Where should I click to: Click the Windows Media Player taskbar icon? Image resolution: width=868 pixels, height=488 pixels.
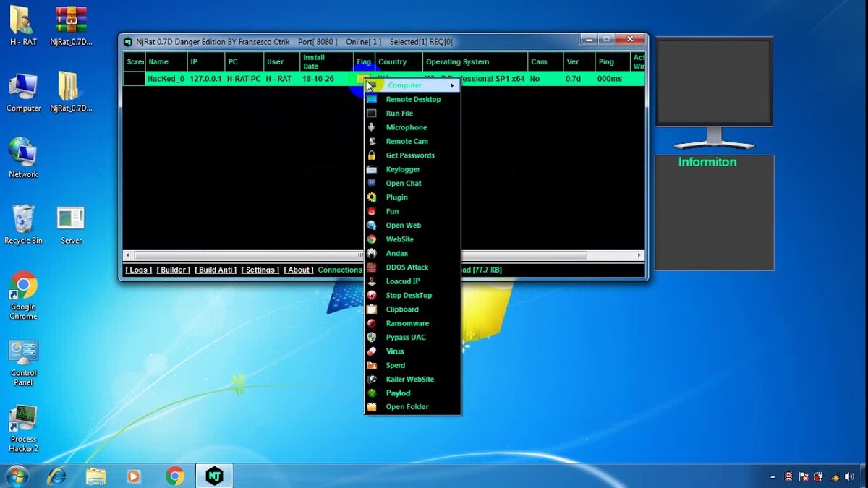pos(134,476)
